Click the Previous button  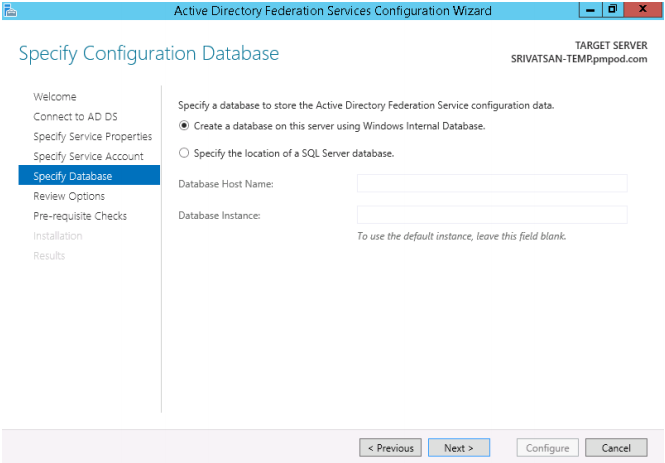(x=390, y=448)
